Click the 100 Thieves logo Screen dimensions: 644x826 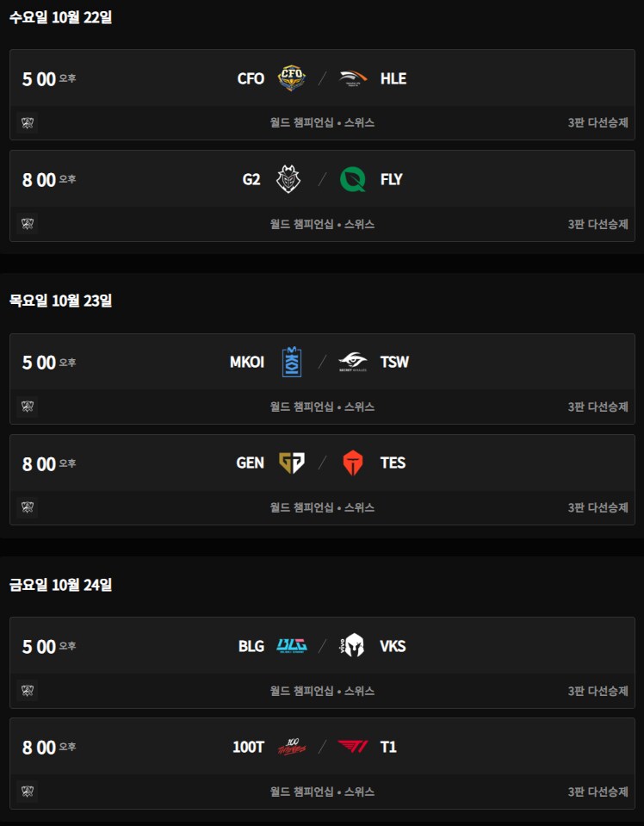[x=291, y=747]
